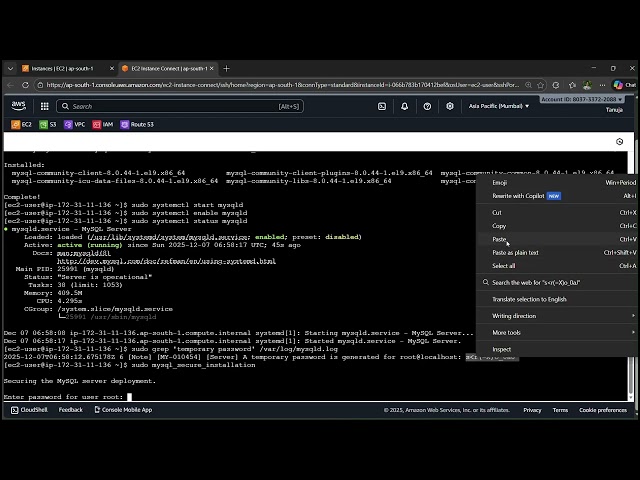This screenshot has width=640, height=480.
Task: Open the AWS settings gear
Action: 449,106
